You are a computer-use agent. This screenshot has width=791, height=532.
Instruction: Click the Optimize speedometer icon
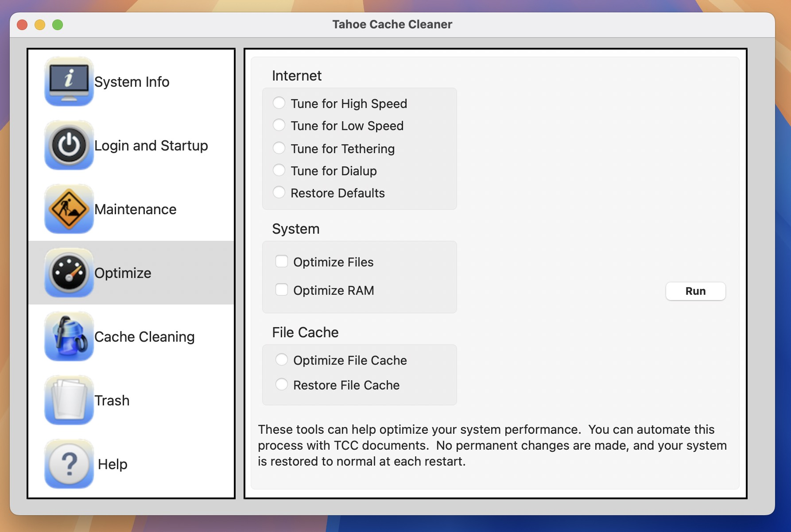(68, 273)
